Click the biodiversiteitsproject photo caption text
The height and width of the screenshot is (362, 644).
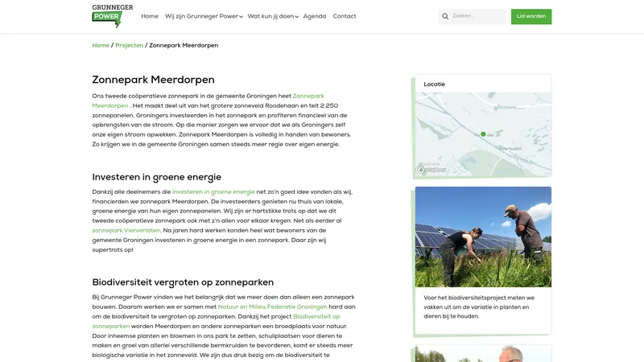click(x=479, y=307)
